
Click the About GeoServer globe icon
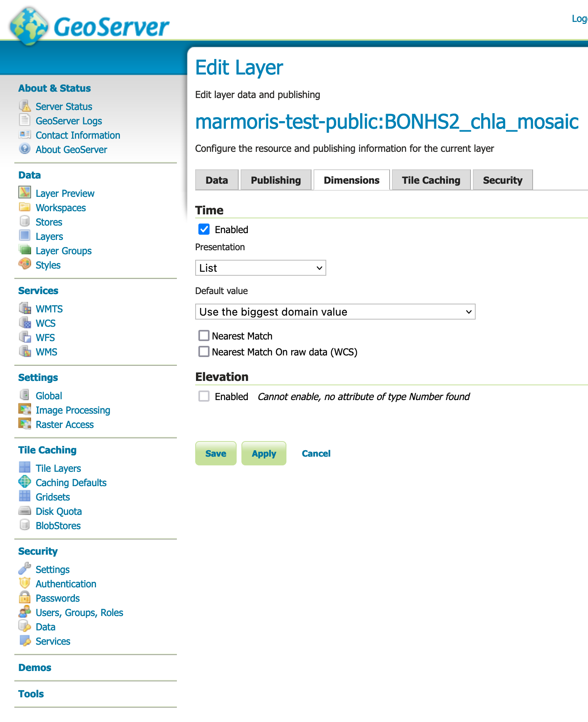click(25, 149)
